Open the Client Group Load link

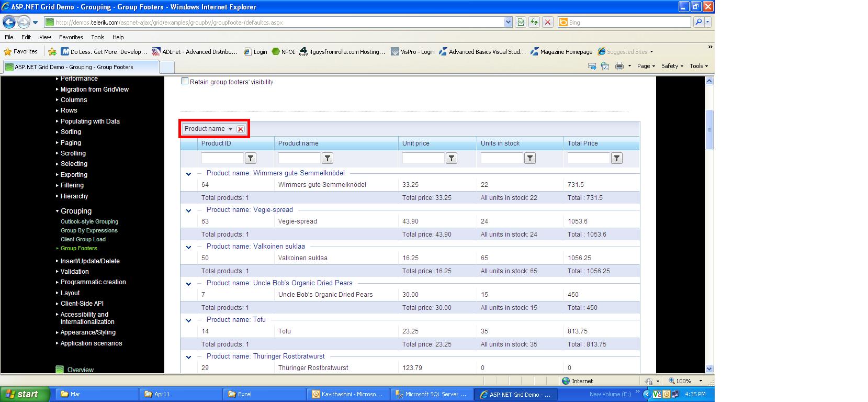83,239
